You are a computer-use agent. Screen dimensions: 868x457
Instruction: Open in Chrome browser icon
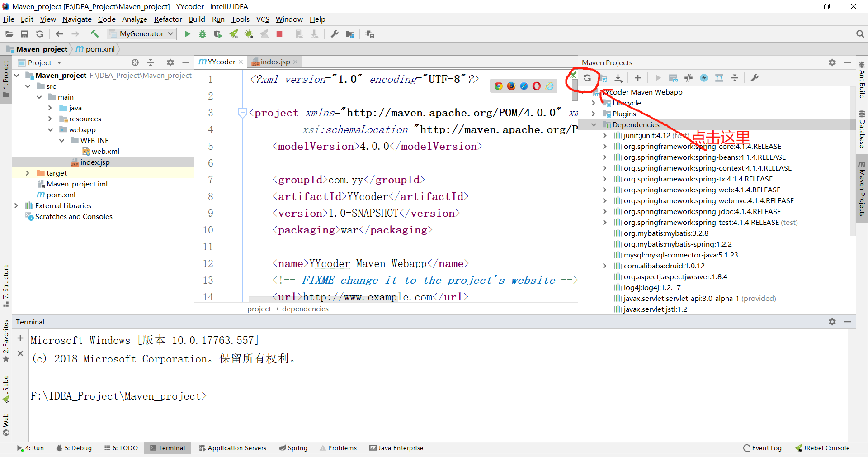499,86
